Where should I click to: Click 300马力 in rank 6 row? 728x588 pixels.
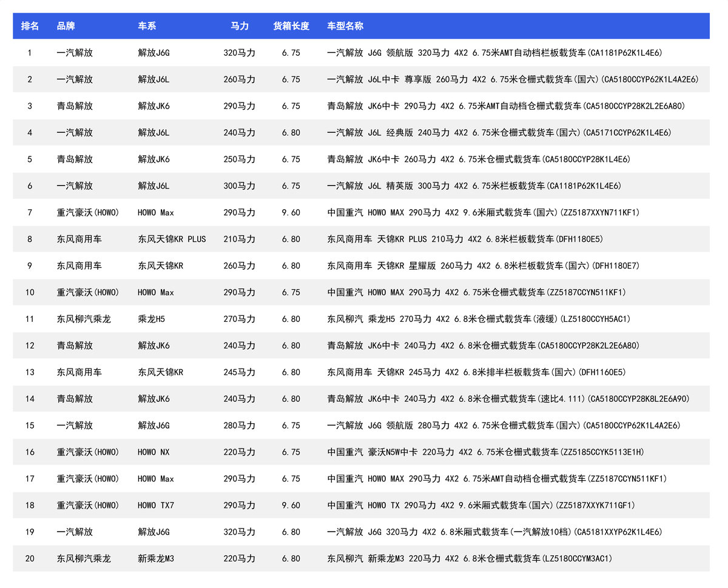coord(239,186)
